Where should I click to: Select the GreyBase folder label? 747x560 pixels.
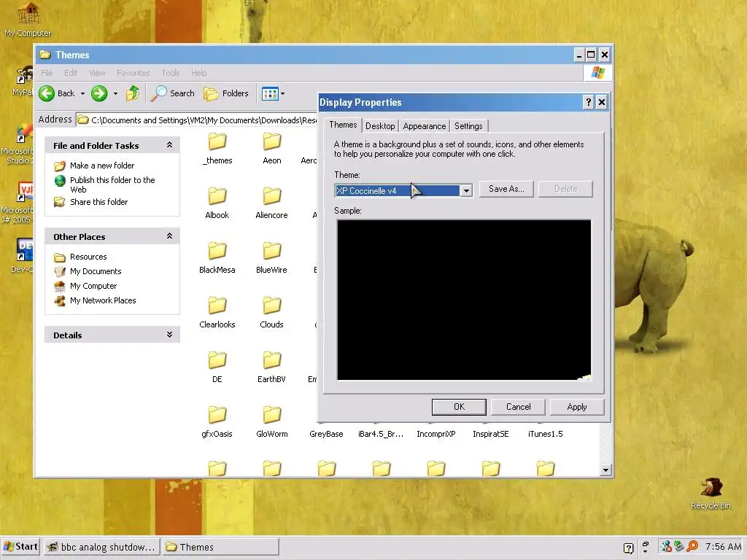coord(326,434)
